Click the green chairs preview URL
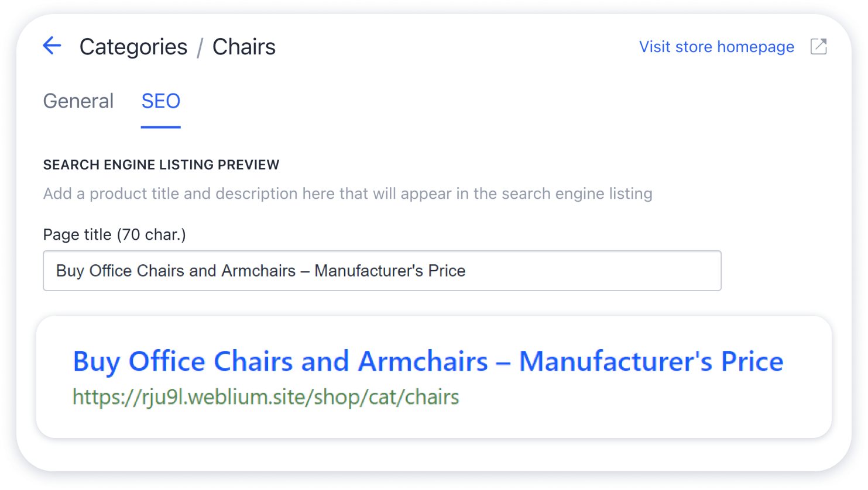 [266, 397]
